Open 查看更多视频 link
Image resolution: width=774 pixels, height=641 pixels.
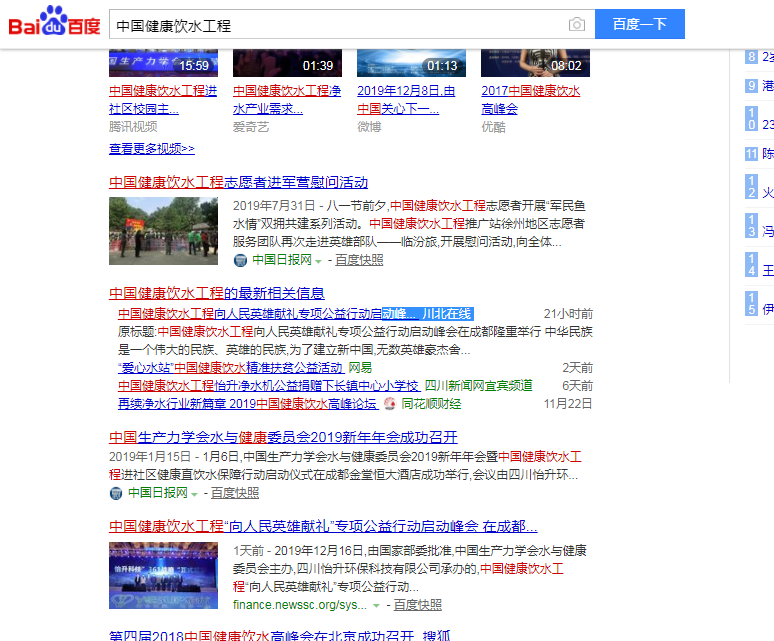151,148
